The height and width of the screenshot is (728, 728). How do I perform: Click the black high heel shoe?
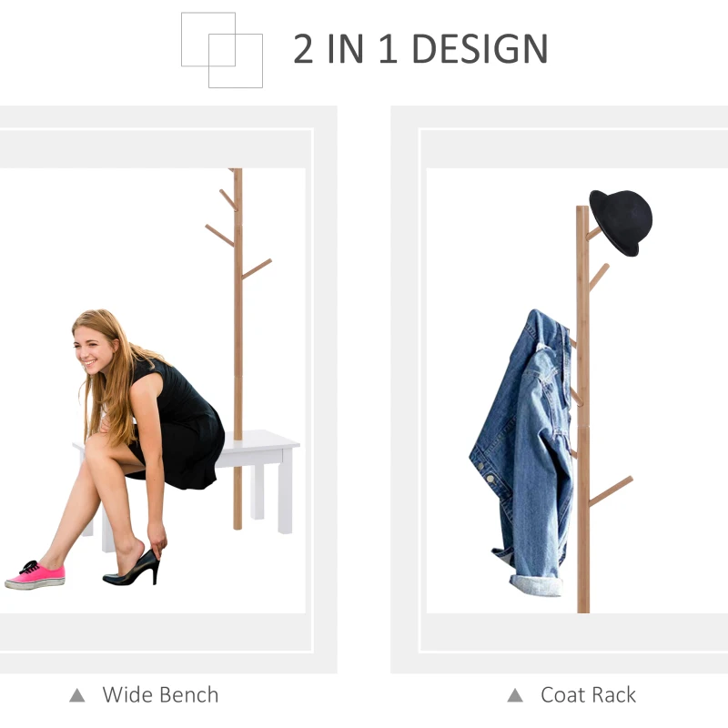(x=132, y=568)
